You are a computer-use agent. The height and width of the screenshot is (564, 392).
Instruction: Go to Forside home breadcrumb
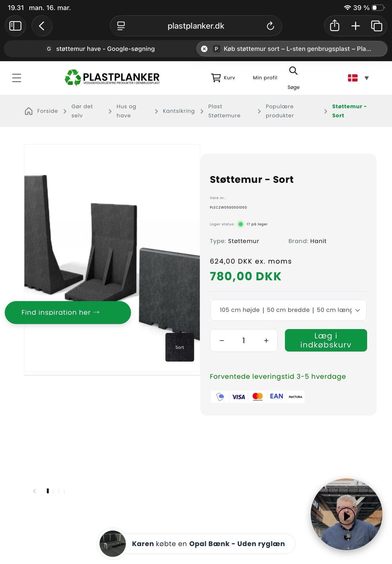point(42,111)
